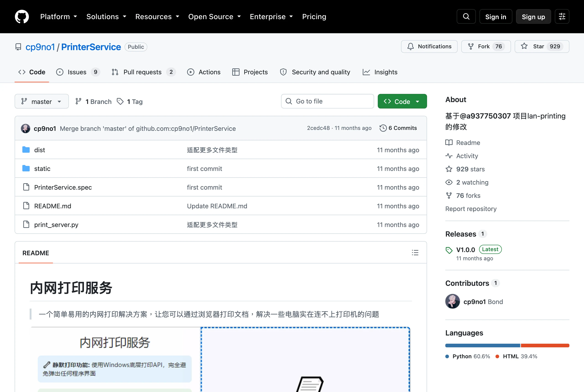
Task: Click the dist folder icon
Action: click(26, 150)
